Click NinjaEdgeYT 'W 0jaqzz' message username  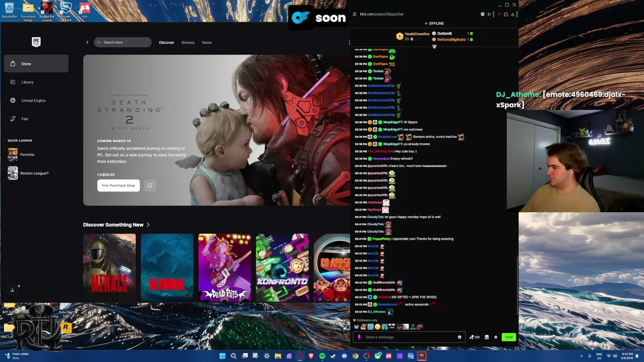click(393, 122)
